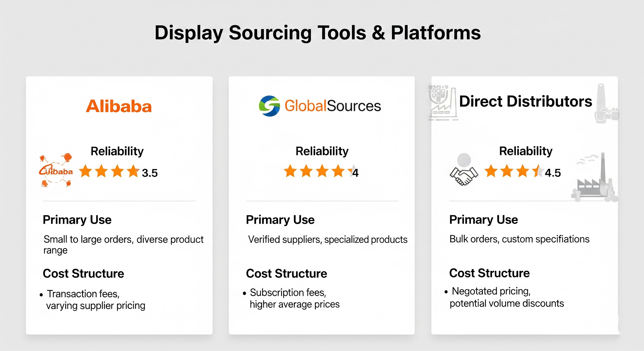Click the 3.5 rating value
644x351 pixels.
click(150, 173)
